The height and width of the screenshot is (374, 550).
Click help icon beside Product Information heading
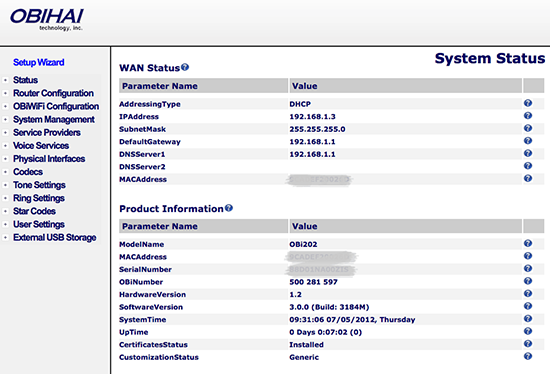(229, 208)
